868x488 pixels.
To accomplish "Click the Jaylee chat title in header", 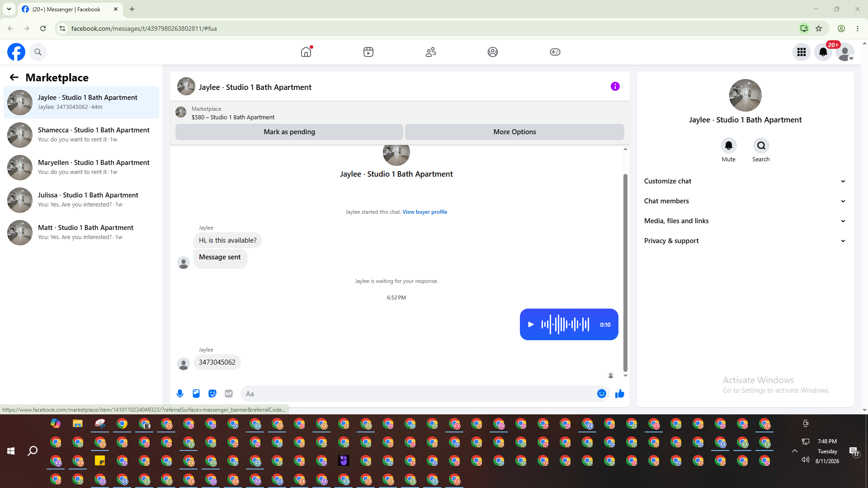I will pyautogui.click(x=255, y=87).
